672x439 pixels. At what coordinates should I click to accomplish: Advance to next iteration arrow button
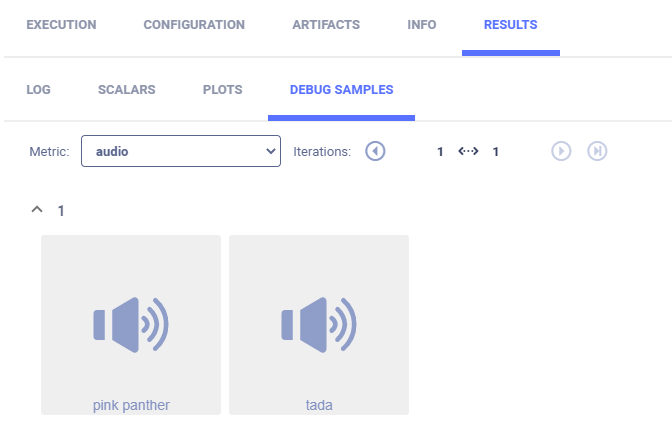click(x=562, y=151)
